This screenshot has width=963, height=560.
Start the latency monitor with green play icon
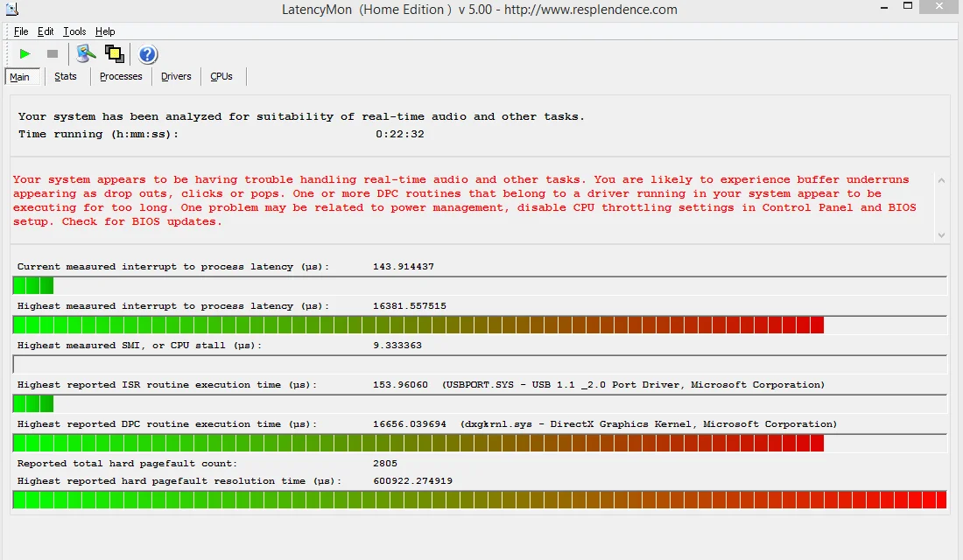[x=25, y=54]
